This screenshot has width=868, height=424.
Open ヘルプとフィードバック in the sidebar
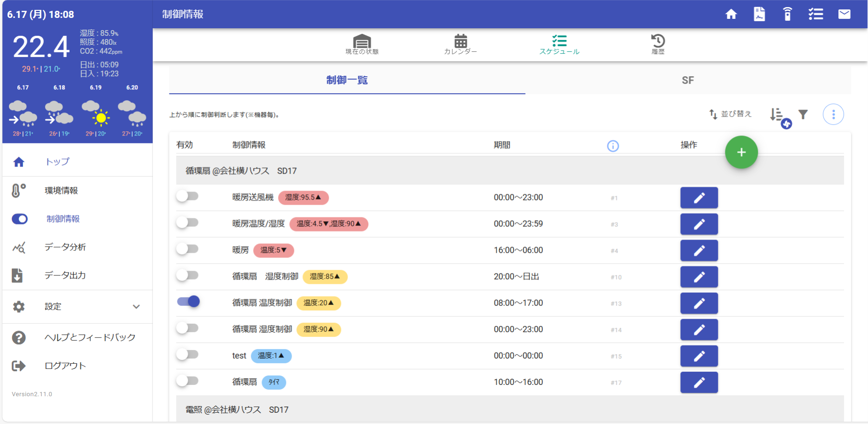[x=90, y=337]
